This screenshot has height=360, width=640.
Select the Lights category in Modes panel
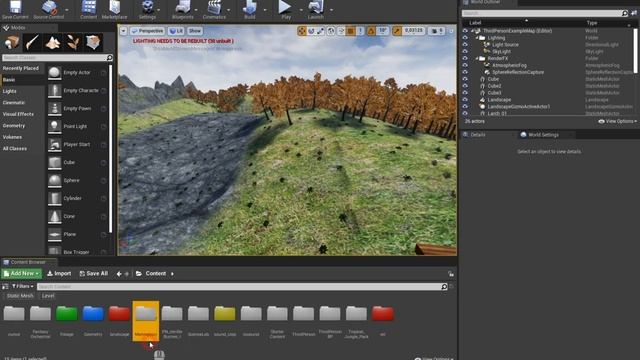22,91
